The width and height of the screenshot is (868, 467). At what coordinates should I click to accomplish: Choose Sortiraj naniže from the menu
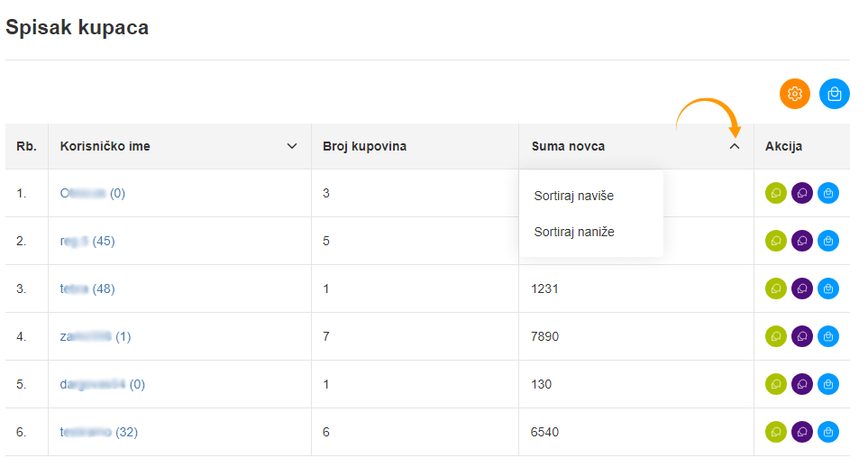[573, 232]
